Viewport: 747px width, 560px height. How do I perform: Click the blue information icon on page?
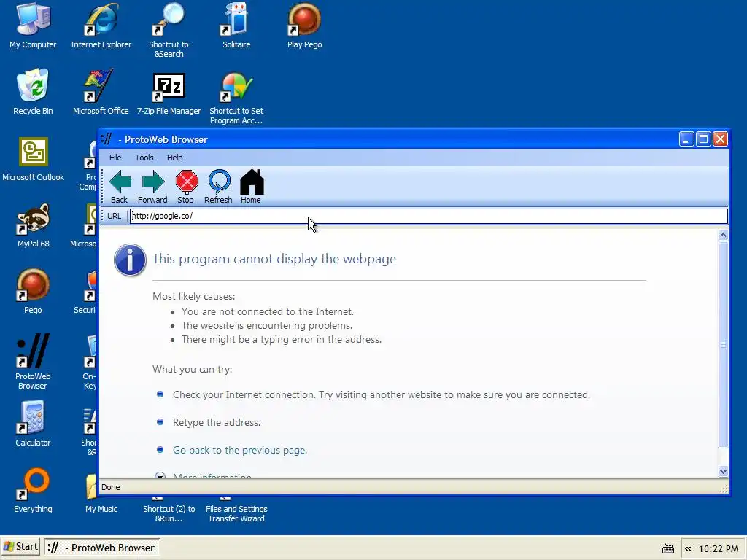pyautogui.click(x=130, y=260)
